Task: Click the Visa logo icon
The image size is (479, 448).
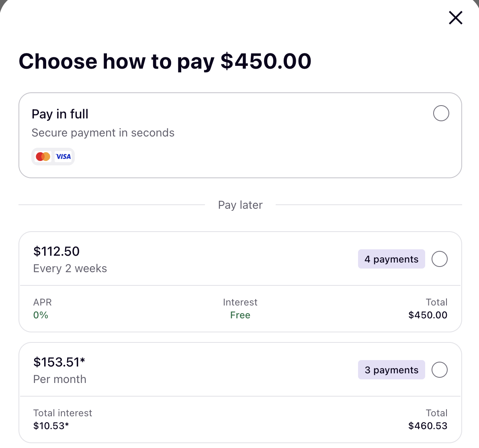Action: [63, 157]
